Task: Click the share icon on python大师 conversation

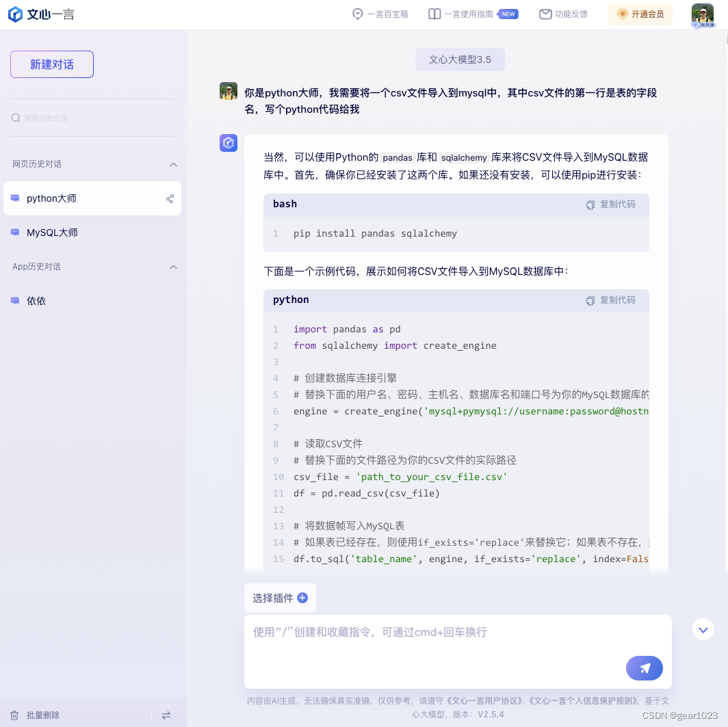Action: tap(170, 198)
